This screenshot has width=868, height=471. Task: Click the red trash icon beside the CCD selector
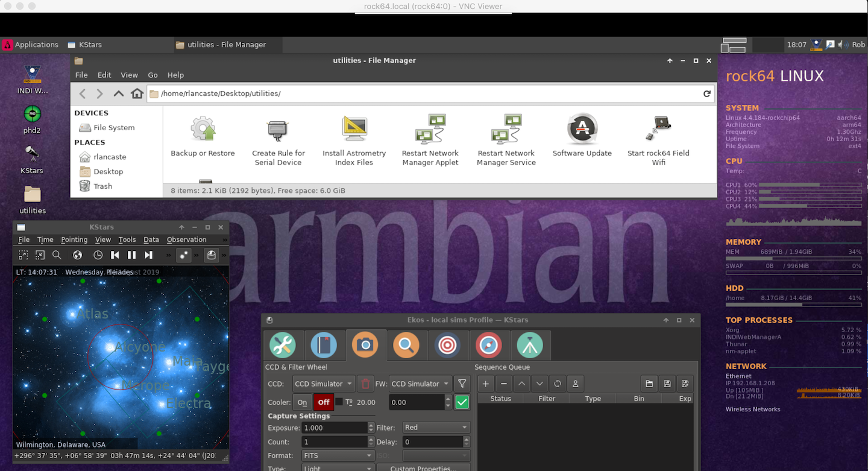[x=365, y=384]
